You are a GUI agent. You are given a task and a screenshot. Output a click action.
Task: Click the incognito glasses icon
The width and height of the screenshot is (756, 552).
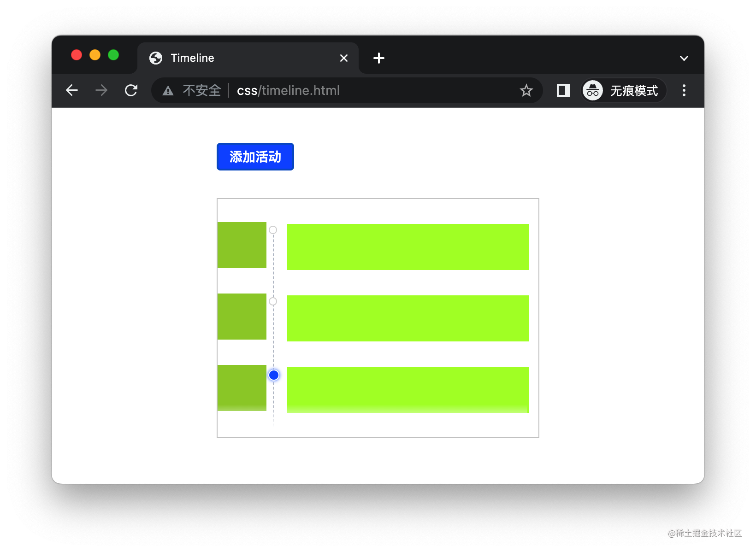coord(592,90)
